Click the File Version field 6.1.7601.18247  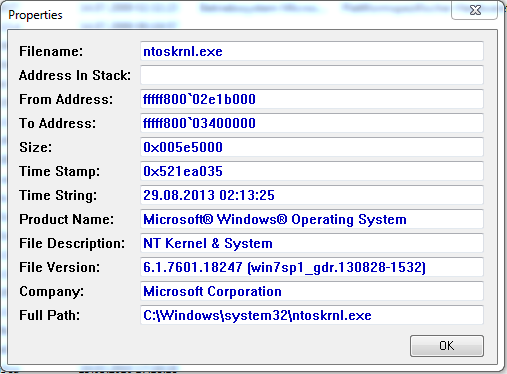312,267
